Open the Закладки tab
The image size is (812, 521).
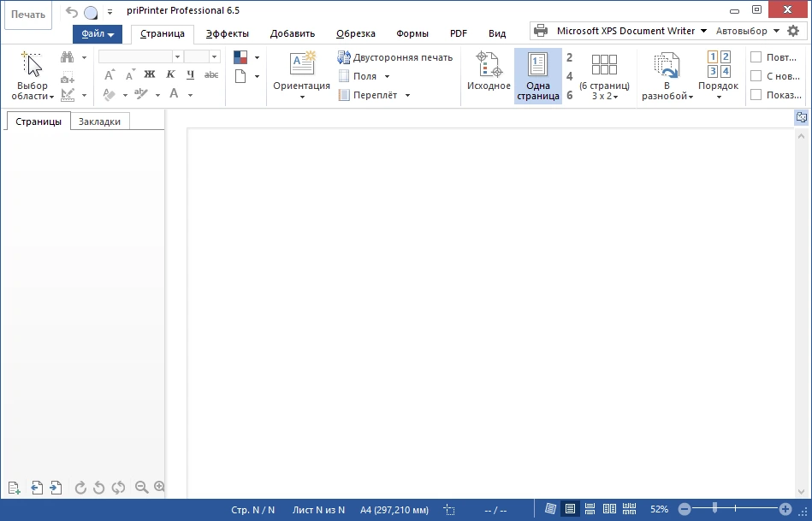click(x=99, y=121)
